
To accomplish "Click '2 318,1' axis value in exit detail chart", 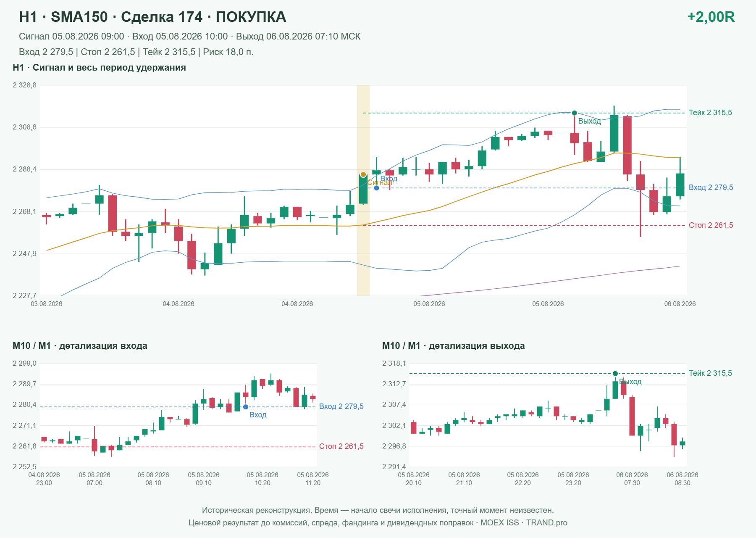I will click(x=394, y=364).
